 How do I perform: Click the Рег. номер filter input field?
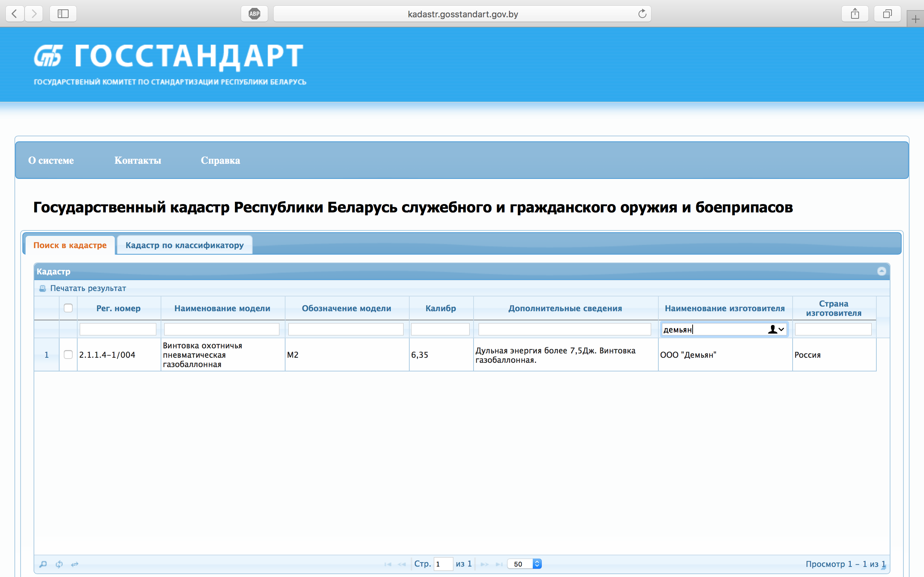coord(118,329)
